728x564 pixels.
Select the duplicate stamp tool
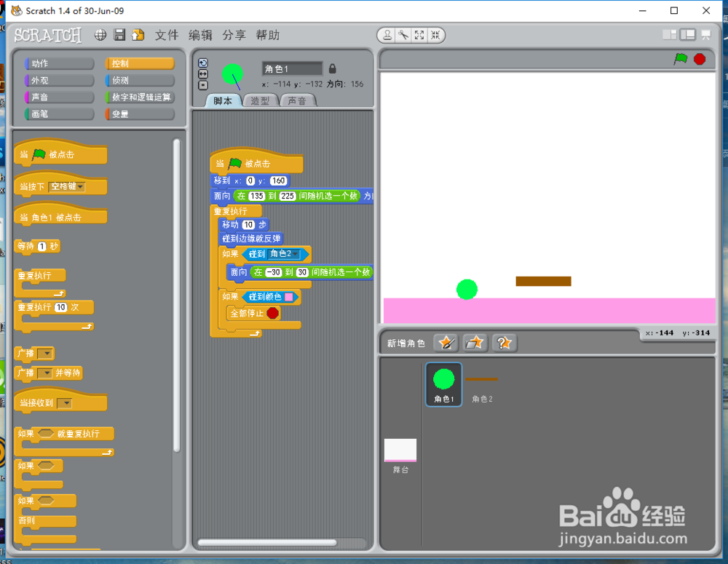(387, 35)
